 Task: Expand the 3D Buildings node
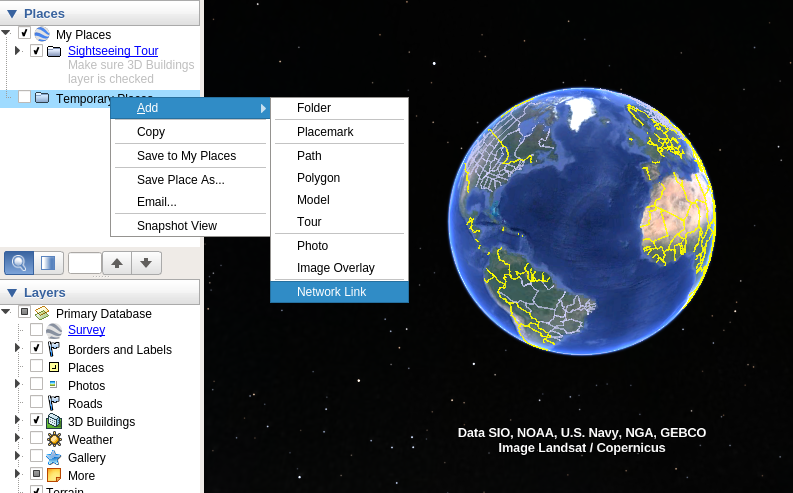[18, 420]
